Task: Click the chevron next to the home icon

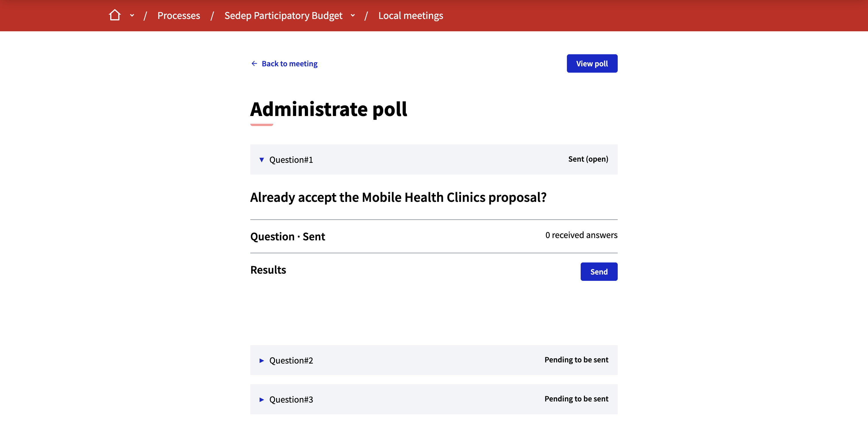Action: pyautogui.click(x=132, y=16)
